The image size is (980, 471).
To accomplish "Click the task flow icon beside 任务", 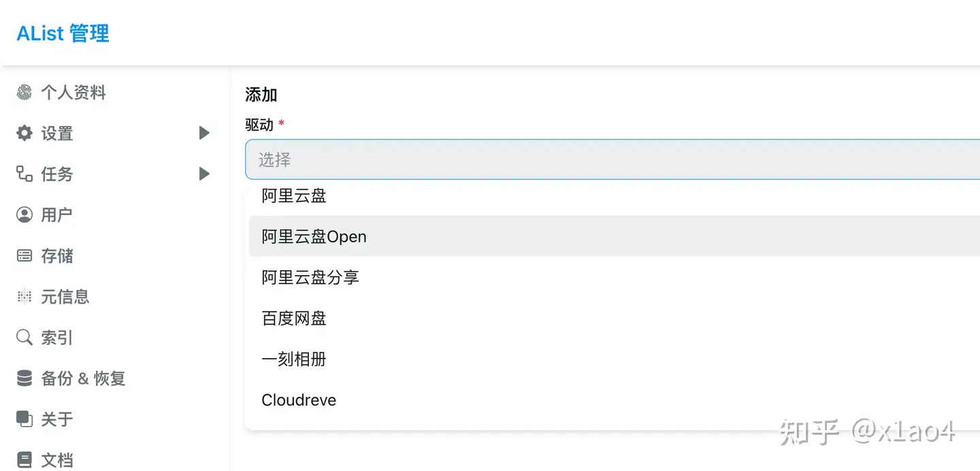I will 24,174.
